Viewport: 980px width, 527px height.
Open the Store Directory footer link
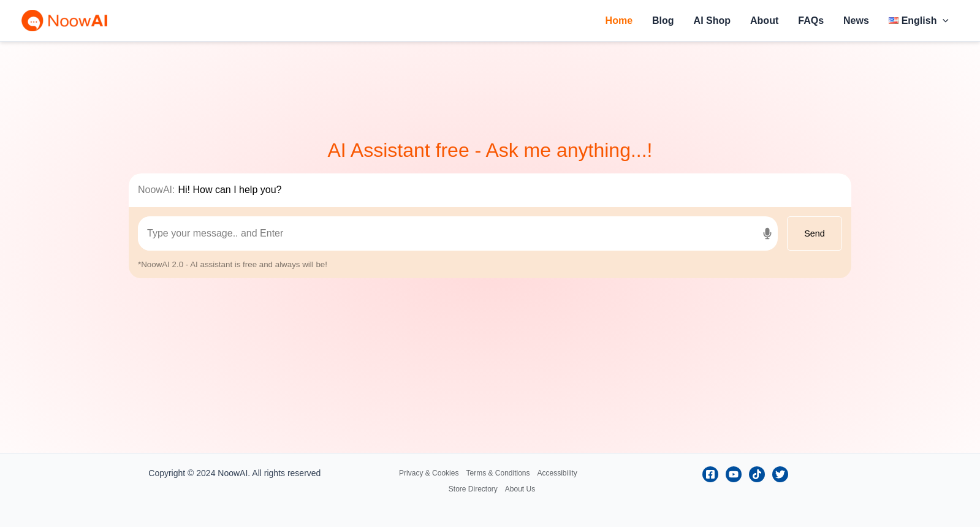(473, 489)
